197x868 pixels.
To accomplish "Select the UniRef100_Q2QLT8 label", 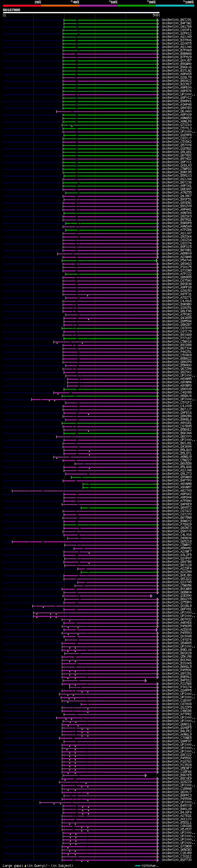I will tap(176, 78).
